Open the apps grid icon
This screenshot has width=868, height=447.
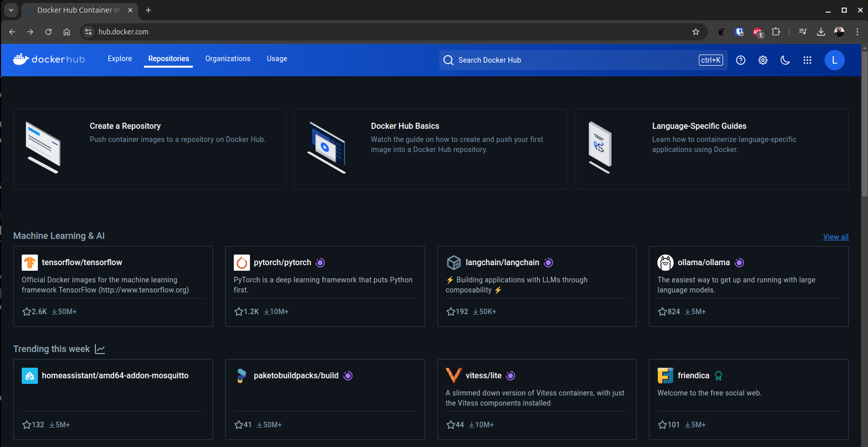point(807,60)
